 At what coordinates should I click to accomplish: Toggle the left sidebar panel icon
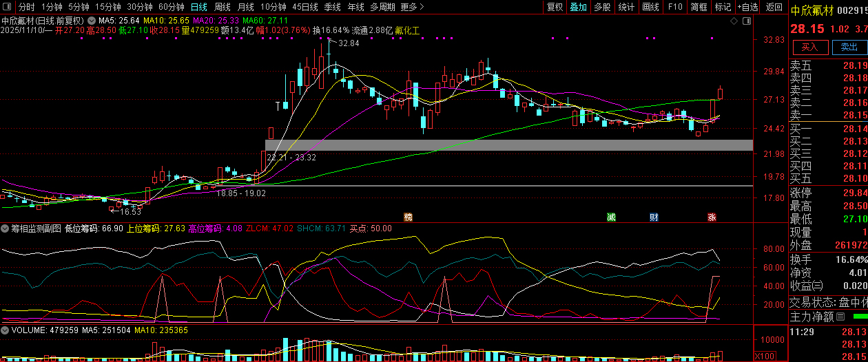[x=6, y=7]
